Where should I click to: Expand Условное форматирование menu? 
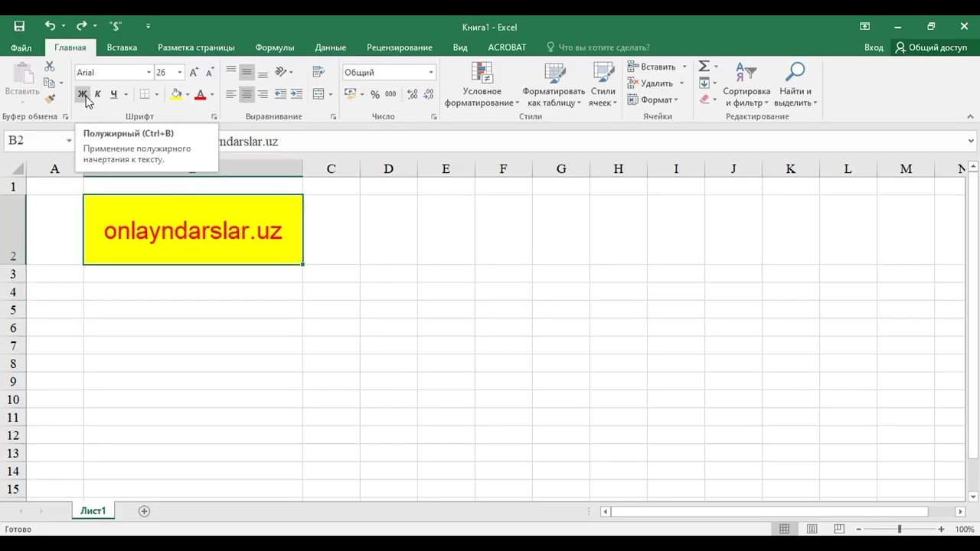point(482,84)
